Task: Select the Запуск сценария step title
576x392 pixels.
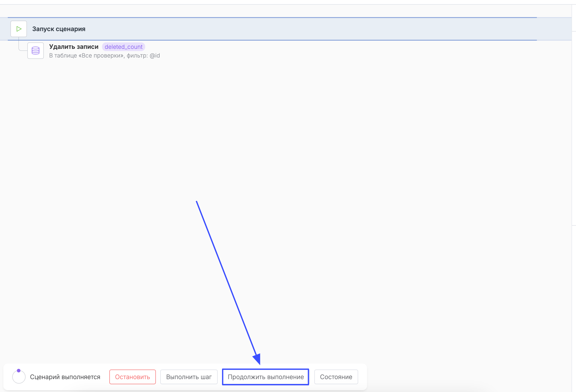Action: (x=59, y=29)
